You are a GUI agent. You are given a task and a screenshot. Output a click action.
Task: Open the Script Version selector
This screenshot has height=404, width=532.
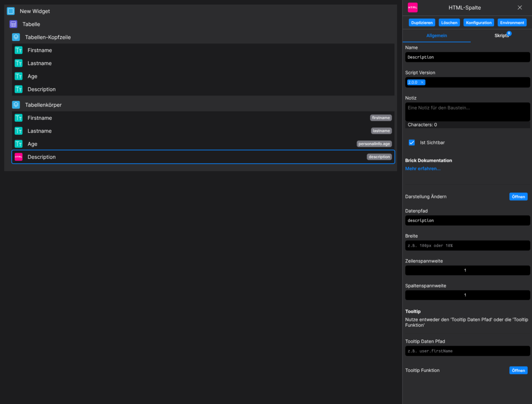coord(467,82)
